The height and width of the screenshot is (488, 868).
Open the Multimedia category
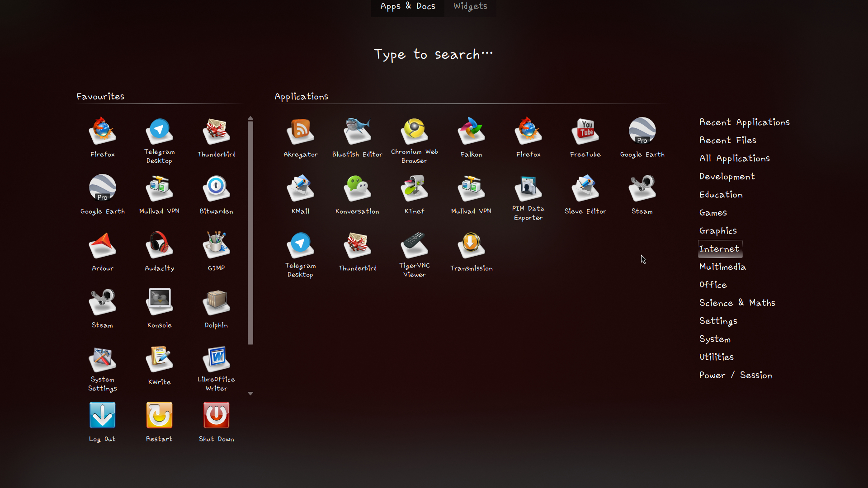pyautogui.click(x=723, y=267)
